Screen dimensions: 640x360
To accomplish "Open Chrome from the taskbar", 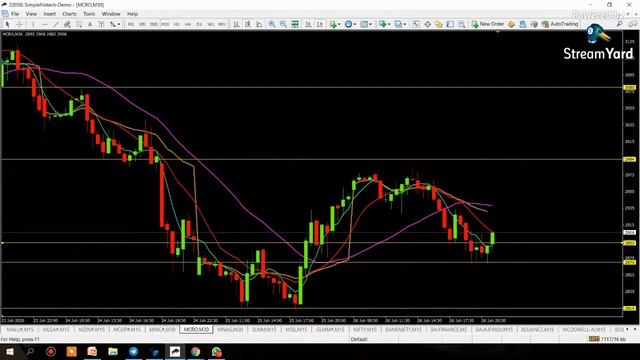I will tap(196, 351).
